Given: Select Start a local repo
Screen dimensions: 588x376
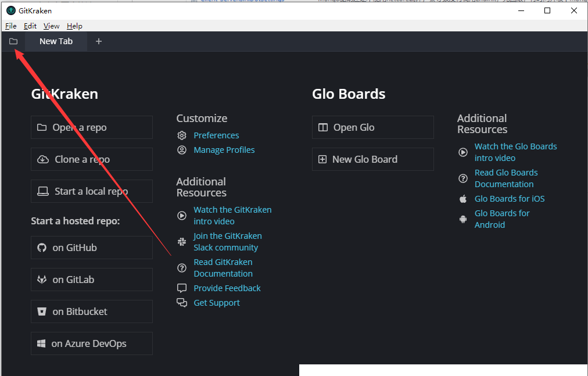Looking at the screenshot, I should pyautogui.click(x=91, y=191).
